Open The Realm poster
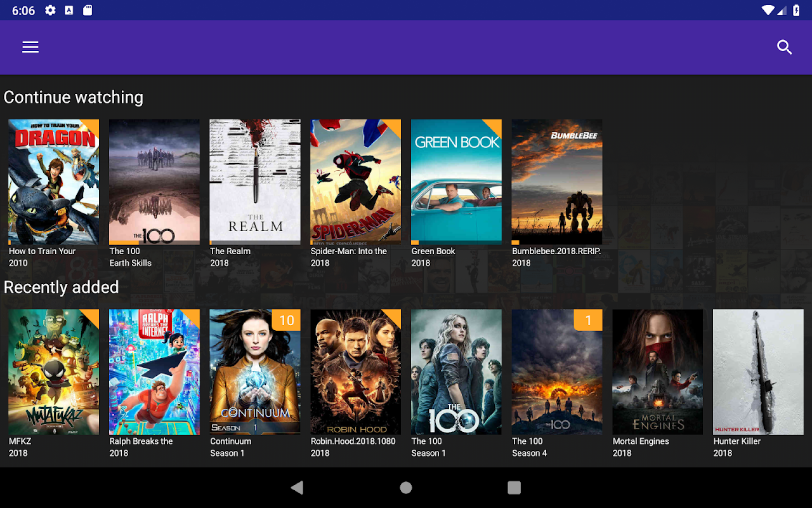 255,182
